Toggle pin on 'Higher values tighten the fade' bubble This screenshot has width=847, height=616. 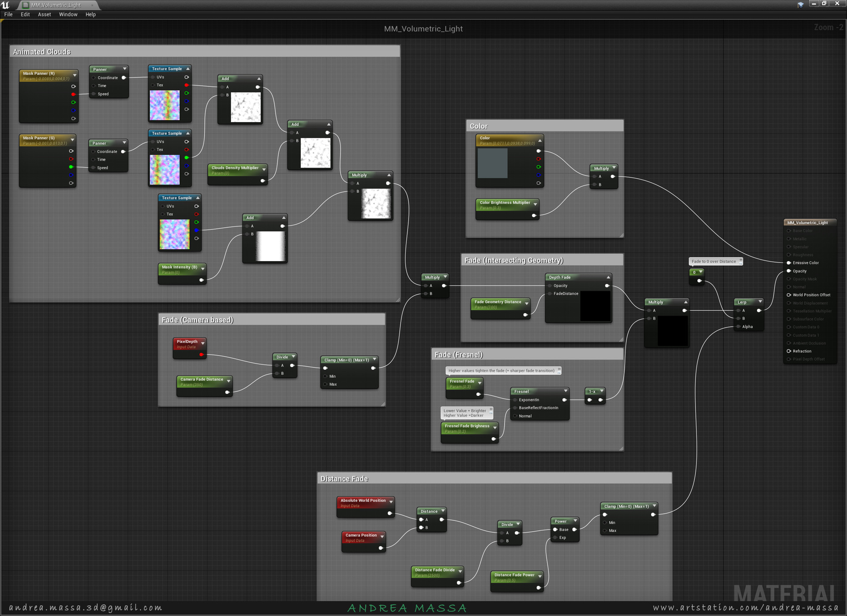point(559,369)
